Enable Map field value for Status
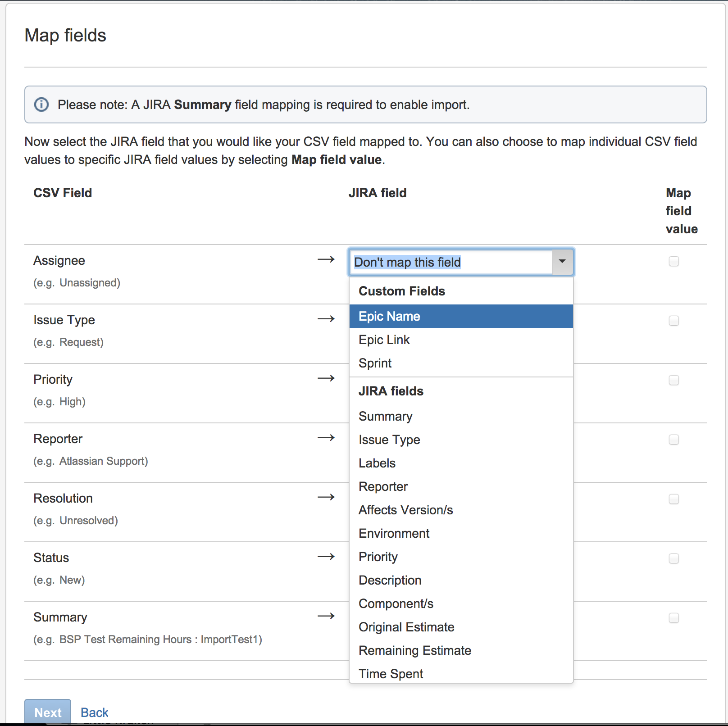The width and height of the screenshot is (728, 726). (674, 558)
